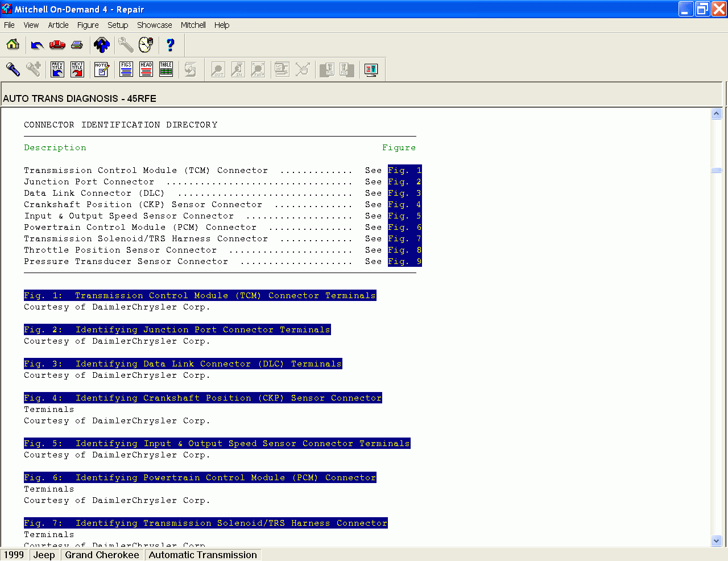Go to previous title with PREV TITLE icon
728x561 pixels.
pos(57,69)
